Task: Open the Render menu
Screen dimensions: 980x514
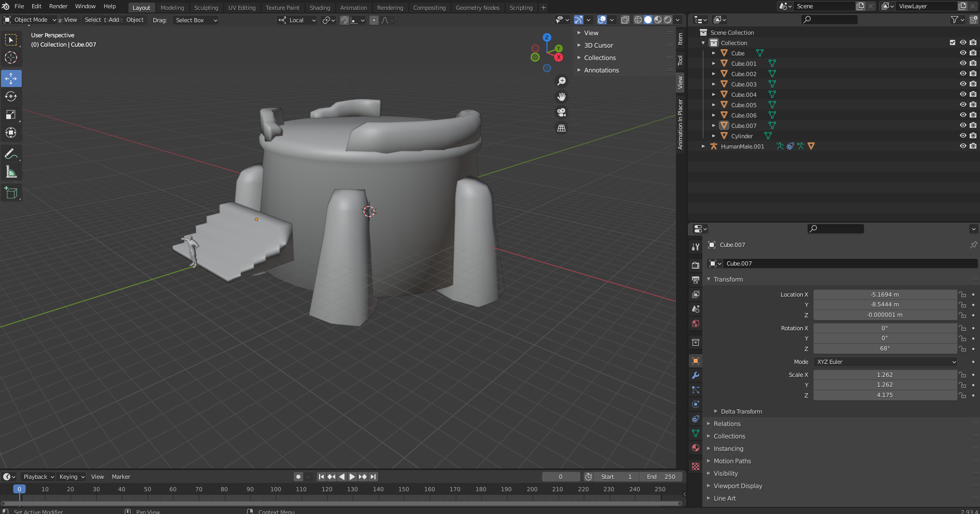Action: [58, 6]
